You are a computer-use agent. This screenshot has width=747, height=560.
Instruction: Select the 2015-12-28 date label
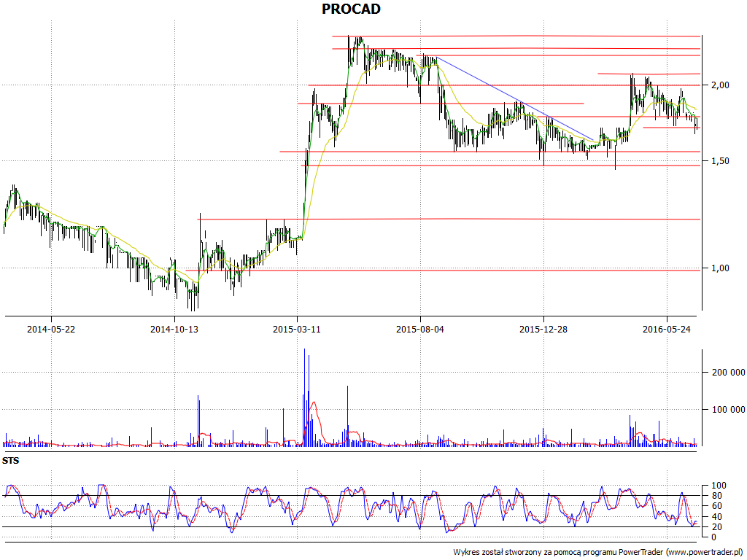pyautogui.click(x=543, y=329)
